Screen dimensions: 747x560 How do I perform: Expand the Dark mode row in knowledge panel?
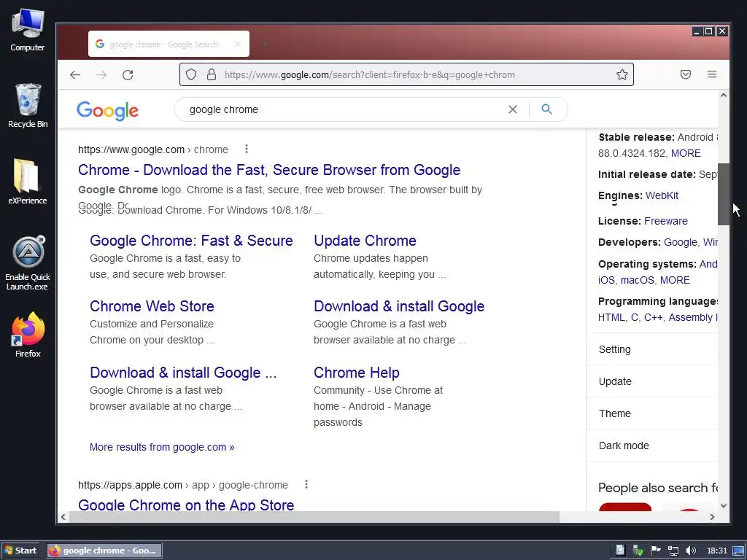(x=653, y=446)
